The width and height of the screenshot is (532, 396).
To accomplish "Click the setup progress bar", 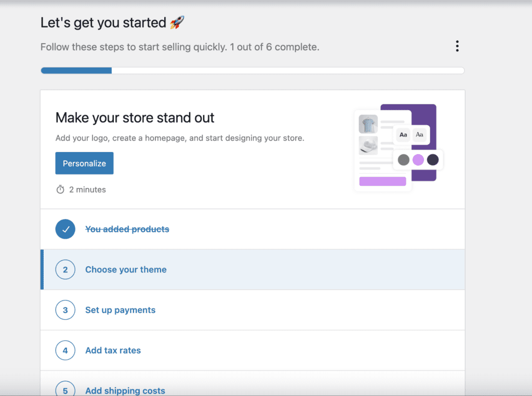I will click(252, 70).
